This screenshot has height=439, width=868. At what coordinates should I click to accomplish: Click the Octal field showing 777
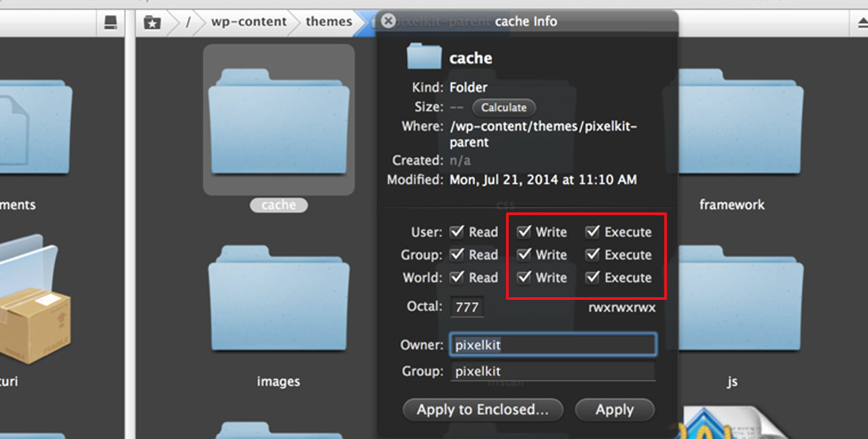click(x=467, y=307)
